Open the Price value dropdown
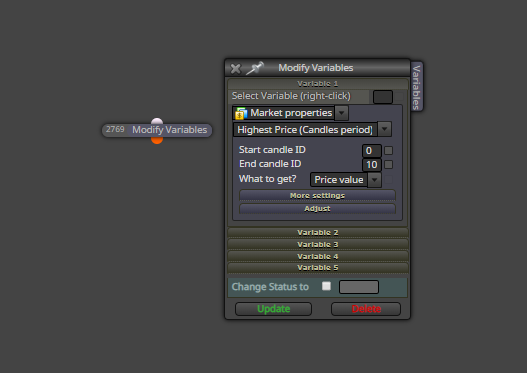This screenshot has width=527, height=373. pos(346,180)
